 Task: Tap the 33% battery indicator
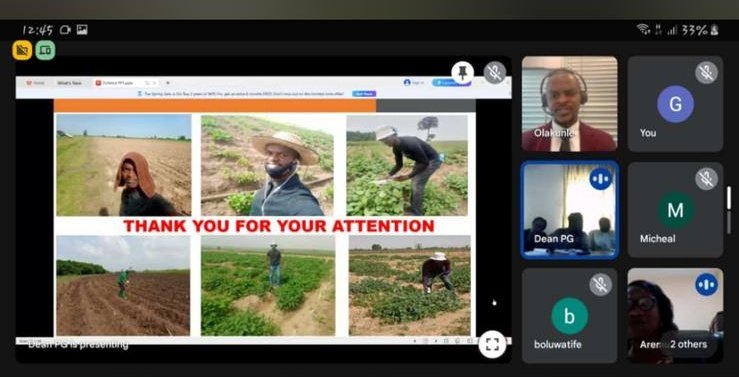[699, 30]
